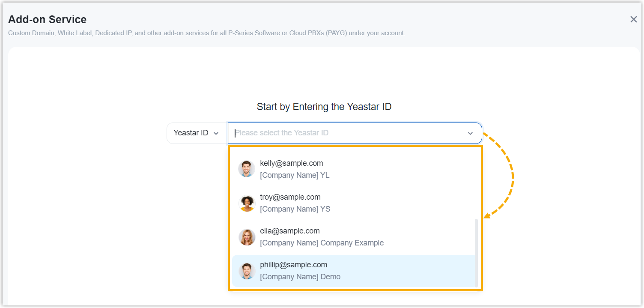This screenshot has width=644, height=308.
Task: Click the 'Add-on Service' title
Action: 48,19
